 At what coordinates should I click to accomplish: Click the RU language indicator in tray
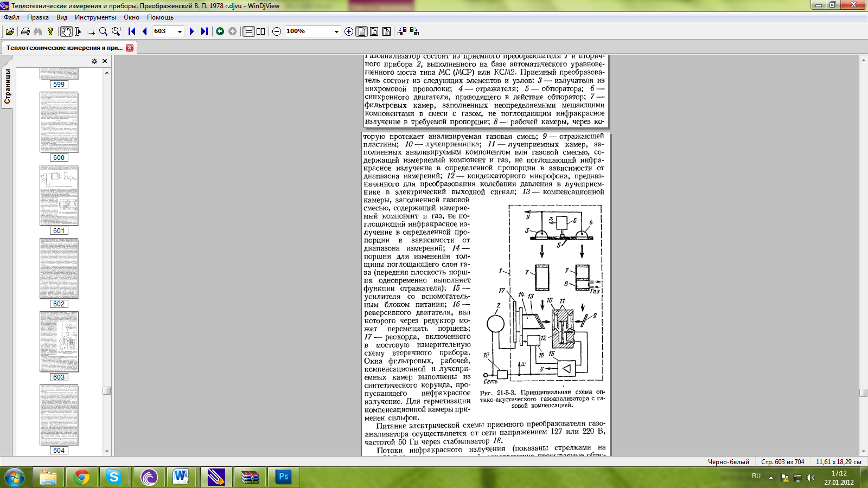point(756,476)
